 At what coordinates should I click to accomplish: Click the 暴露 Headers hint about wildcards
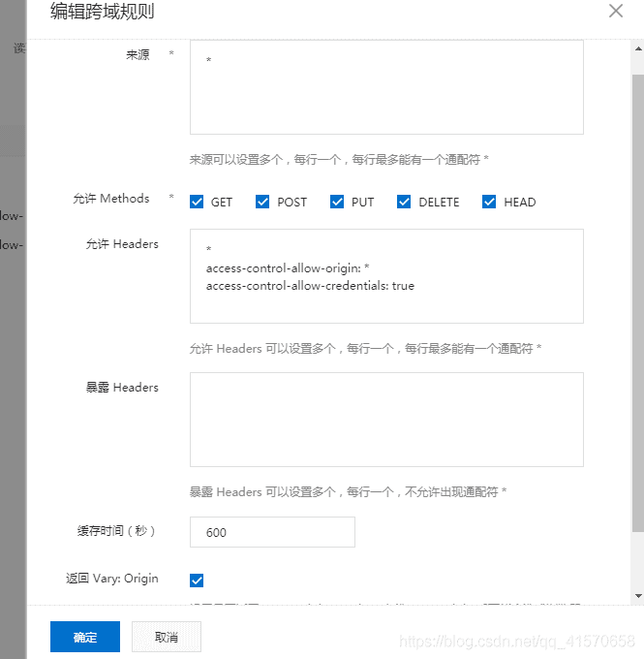348,491
